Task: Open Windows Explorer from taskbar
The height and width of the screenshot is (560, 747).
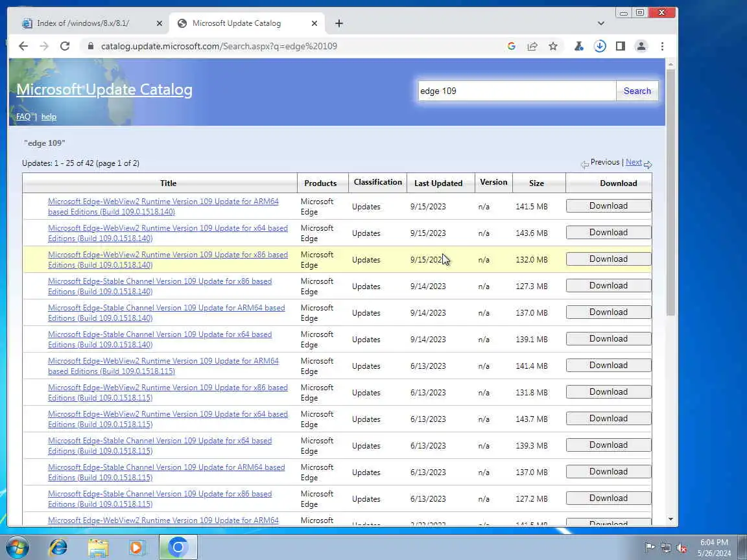Action: point(98,548)
